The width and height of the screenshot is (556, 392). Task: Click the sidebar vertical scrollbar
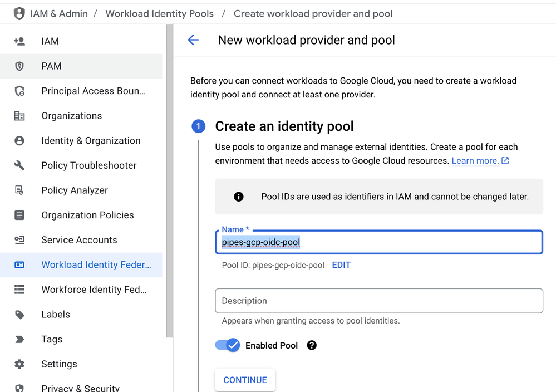click(170, 181)
